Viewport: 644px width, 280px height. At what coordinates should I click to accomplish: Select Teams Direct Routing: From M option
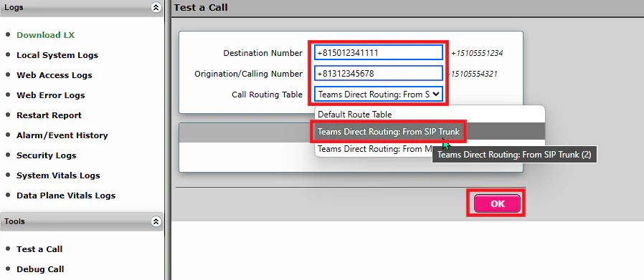(x=374, y=149)
